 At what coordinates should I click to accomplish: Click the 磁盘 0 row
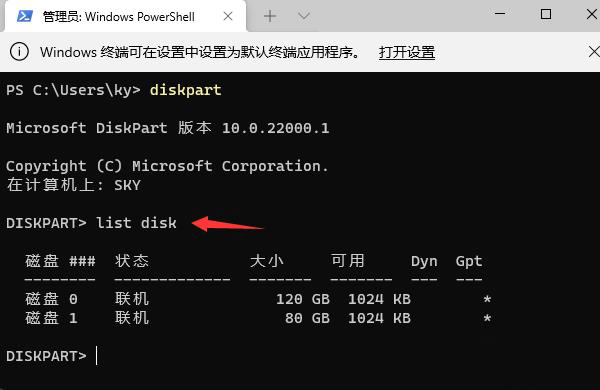click(258, 299)
